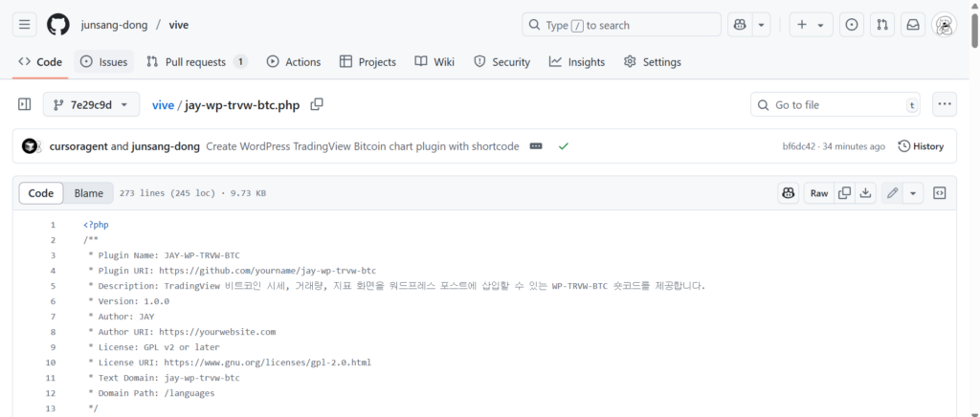Open the junsang-dong owner link

[x=115, y=25]
